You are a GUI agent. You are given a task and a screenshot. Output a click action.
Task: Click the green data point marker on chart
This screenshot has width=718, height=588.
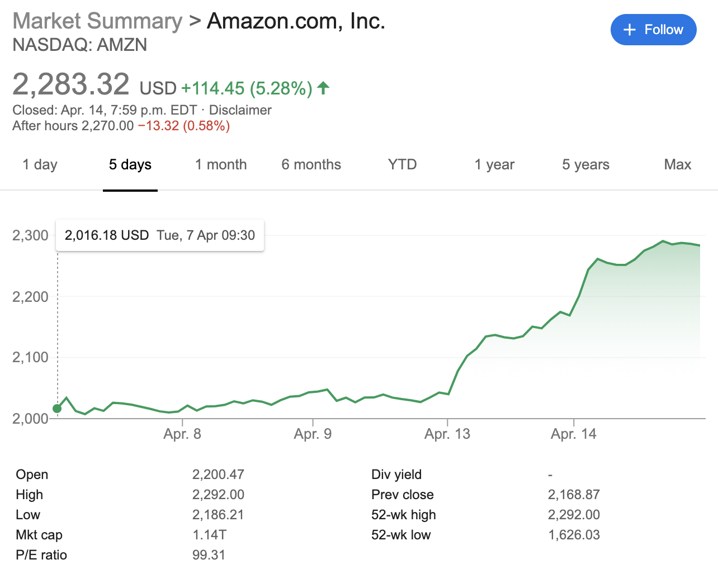[x=57, y=409]
